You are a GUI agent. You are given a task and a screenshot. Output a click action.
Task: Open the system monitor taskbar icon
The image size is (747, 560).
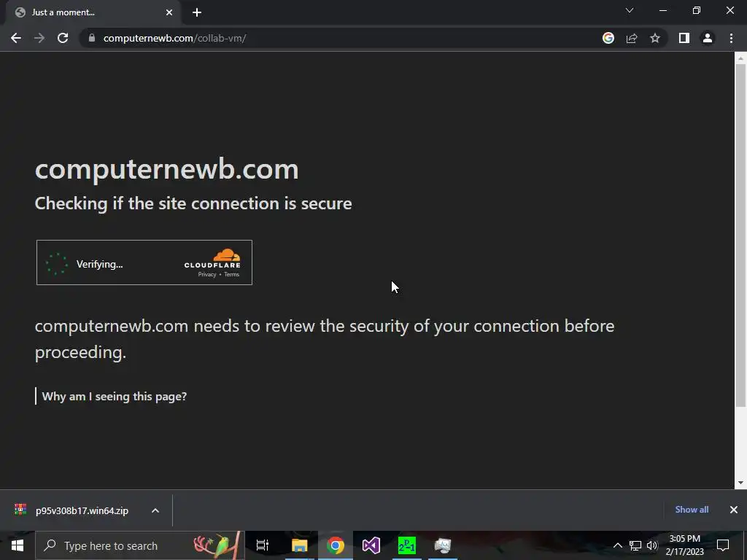443,545
